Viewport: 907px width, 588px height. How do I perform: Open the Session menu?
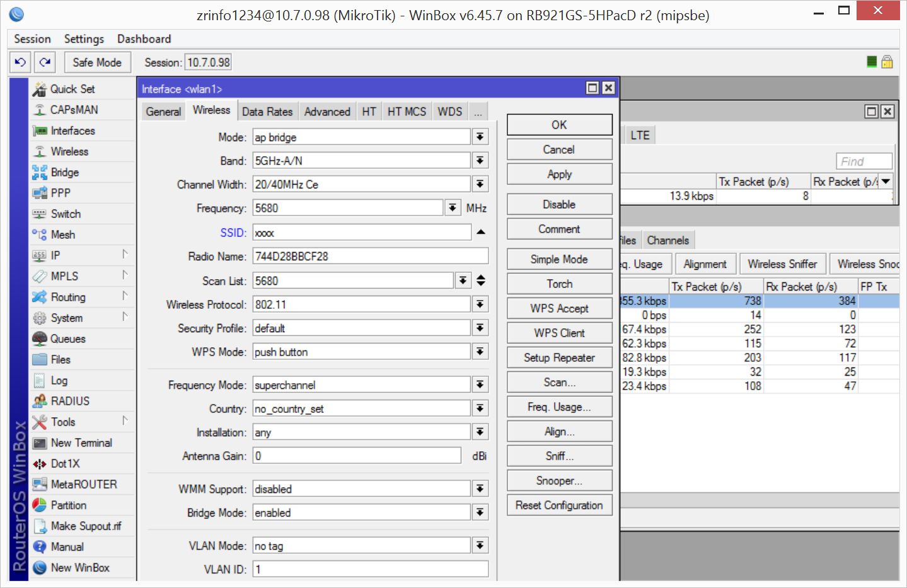coord(32,39)
